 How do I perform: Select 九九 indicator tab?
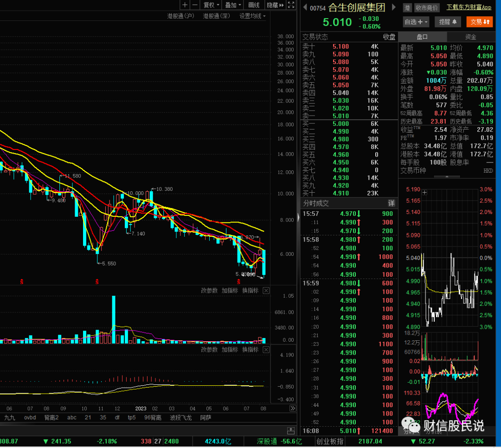10,417
